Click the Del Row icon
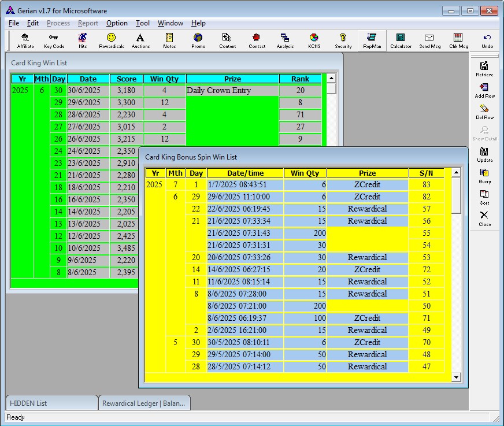The width and height of the screenshot is (504, 426). [x=484, y=112]
